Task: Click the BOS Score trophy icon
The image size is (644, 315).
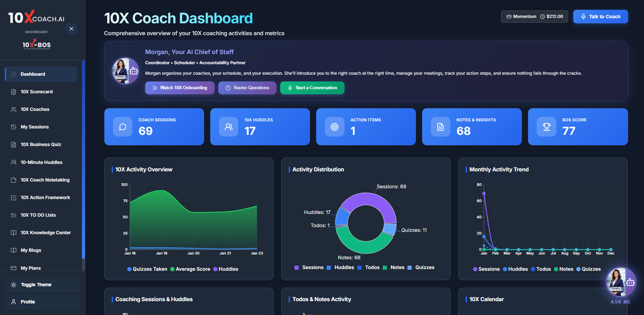Action: click(x=546, y=127)
